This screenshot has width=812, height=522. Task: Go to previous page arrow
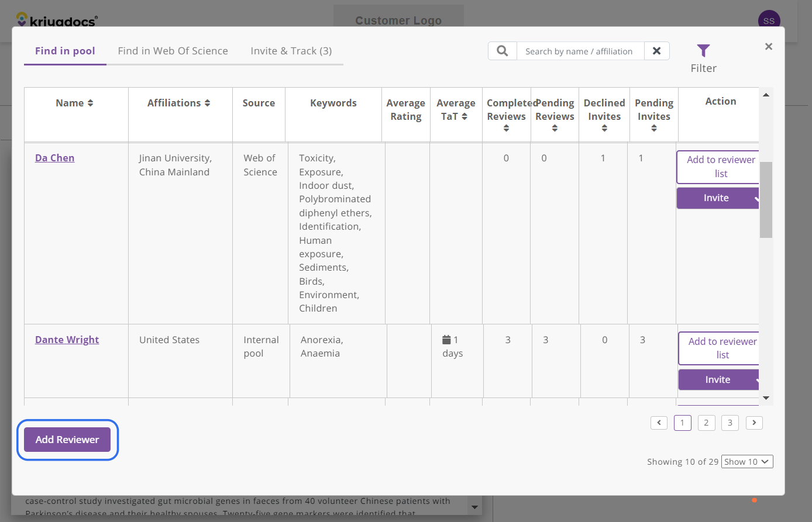(x=659, y=423)
